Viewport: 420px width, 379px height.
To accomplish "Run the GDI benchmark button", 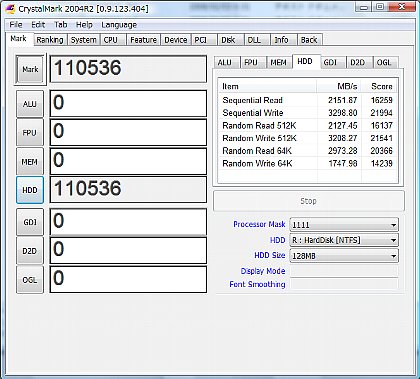I will 30,222.
